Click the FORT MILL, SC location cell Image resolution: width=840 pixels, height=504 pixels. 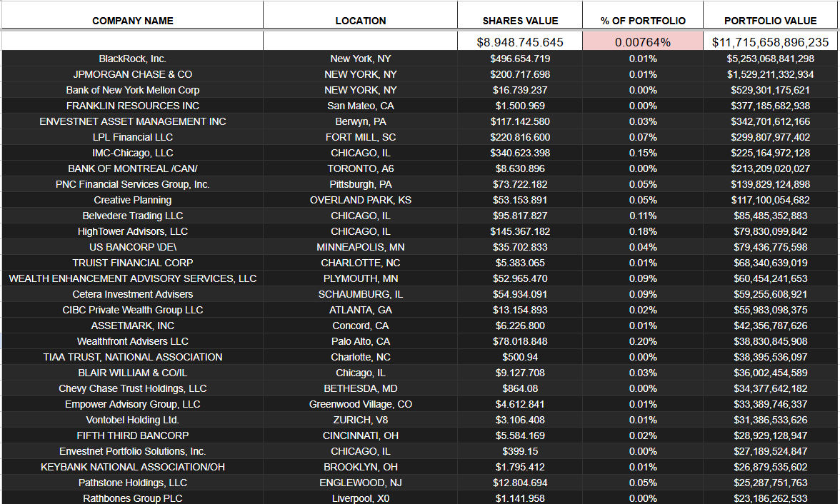[x=361, y=137]
